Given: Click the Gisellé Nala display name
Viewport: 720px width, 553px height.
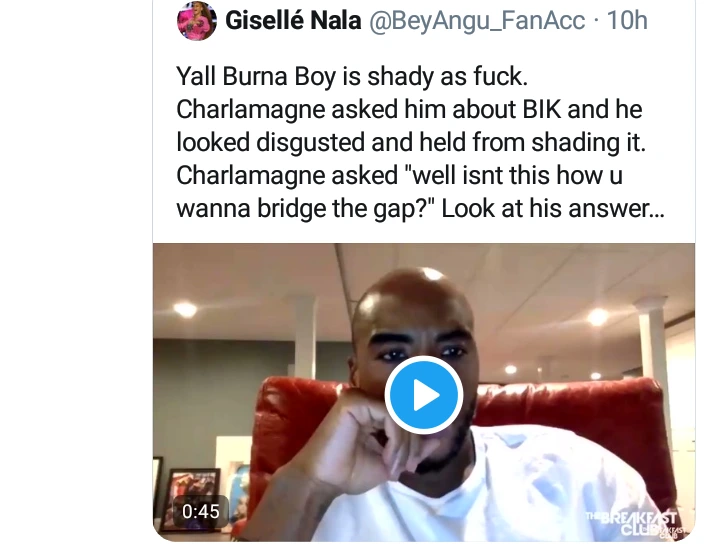Looking at the screenshot, I should 293,21.
